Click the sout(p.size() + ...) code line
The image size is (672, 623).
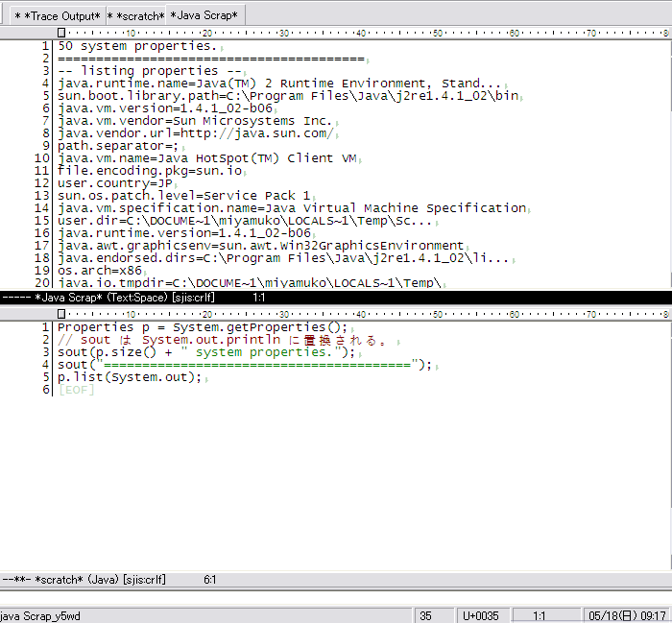click(206, 352)
